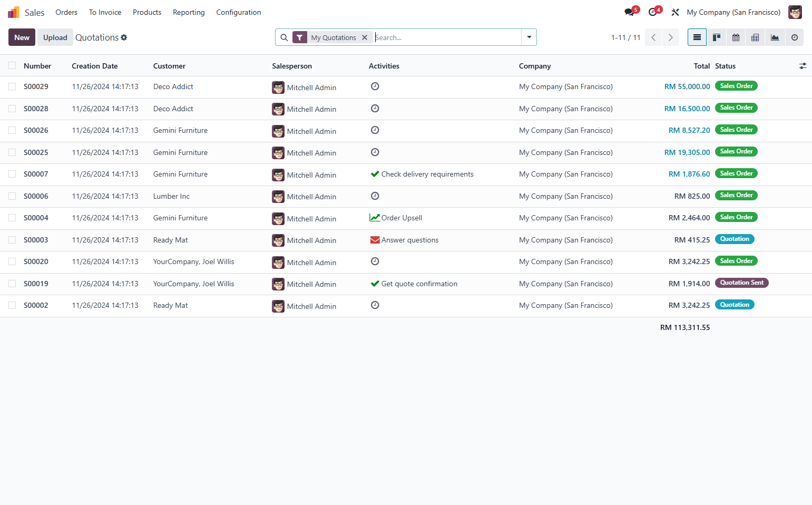Open the activities clock icon in top bar
The image size is (812, 505).
tap(653, 12)
